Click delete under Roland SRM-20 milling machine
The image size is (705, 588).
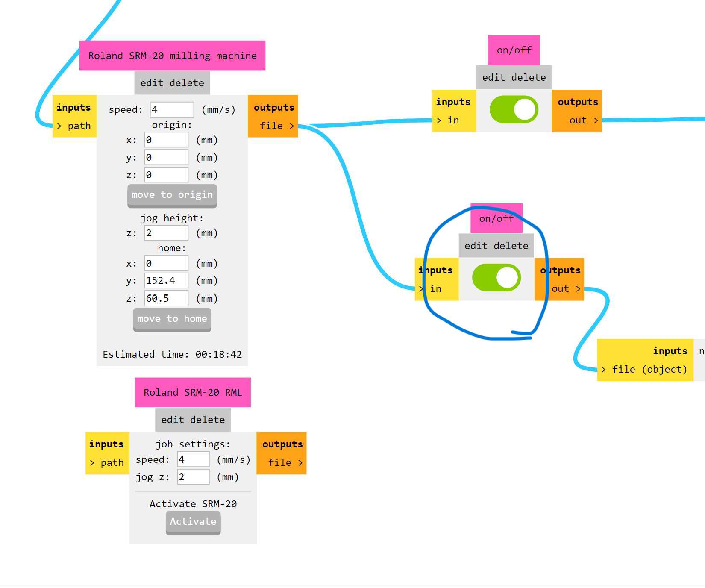coord(187,83)
